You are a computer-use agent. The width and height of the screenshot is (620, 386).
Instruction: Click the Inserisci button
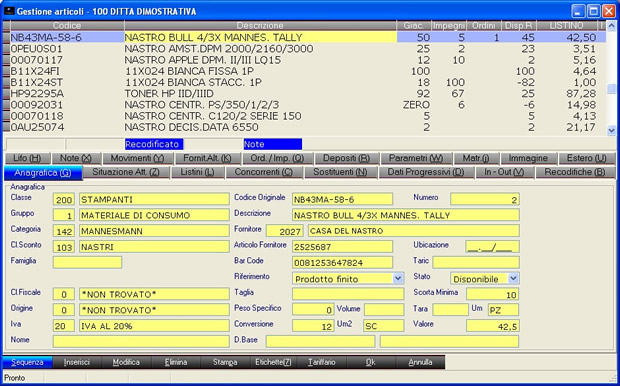77,362
